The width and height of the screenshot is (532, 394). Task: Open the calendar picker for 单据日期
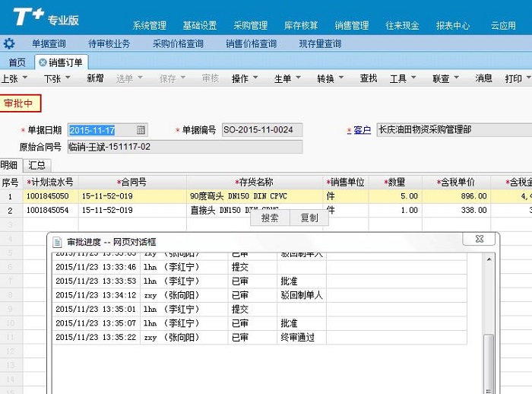(141, 130)
